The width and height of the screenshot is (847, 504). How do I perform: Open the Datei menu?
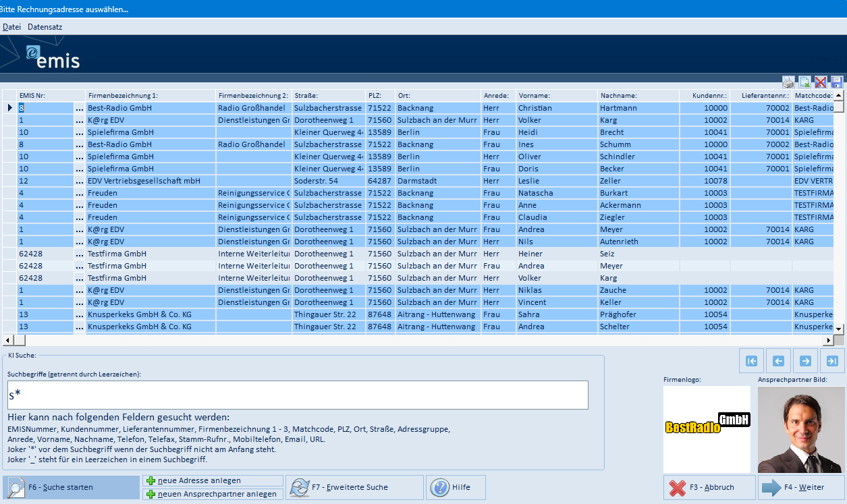pyautogui.click(x=11, y=27)
